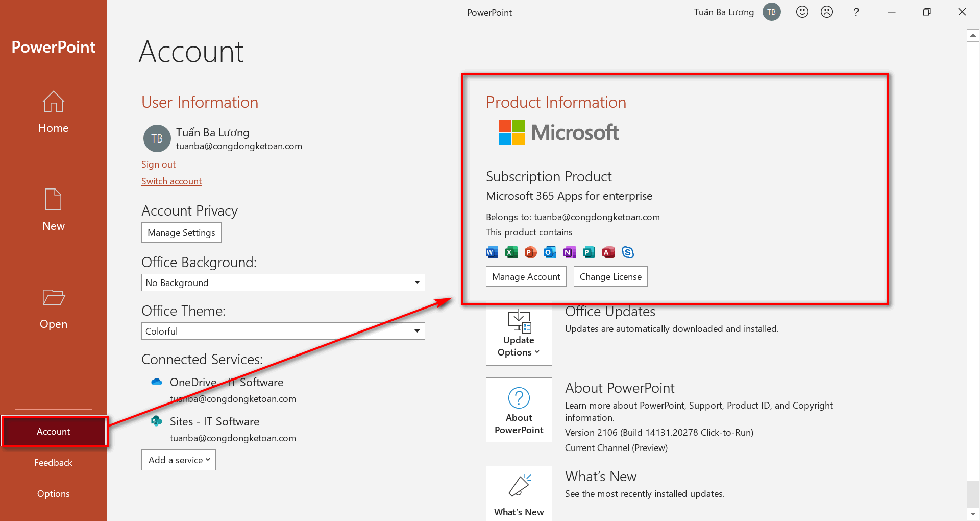
Task: Click the OneNote app icon
Action: pyautogui.click(x=569, y=252)
